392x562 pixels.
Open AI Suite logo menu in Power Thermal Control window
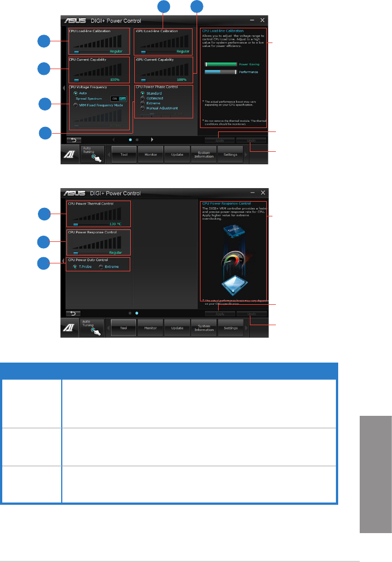70,327
